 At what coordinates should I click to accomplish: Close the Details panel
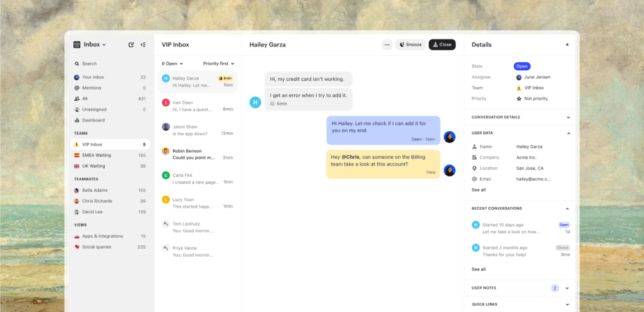pos(567,45)
